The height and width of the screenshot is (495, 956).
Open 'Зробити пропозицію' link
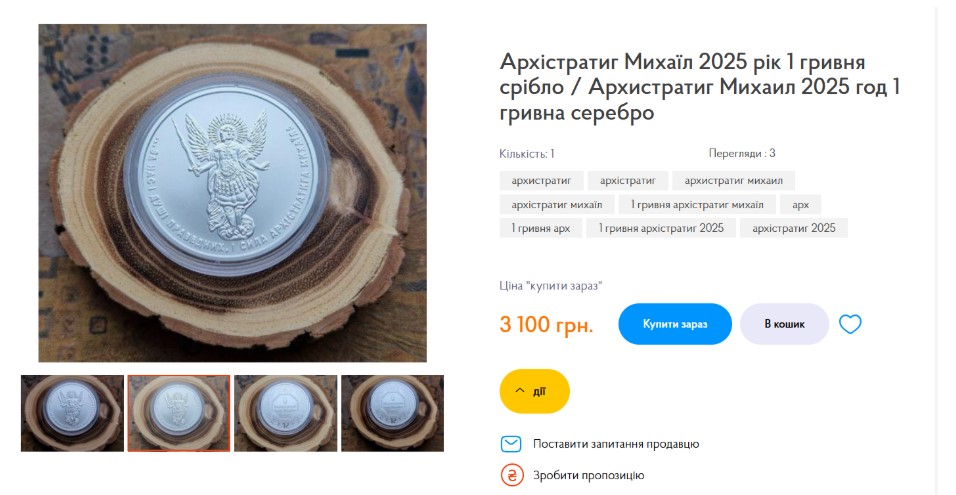coord(588,475)
